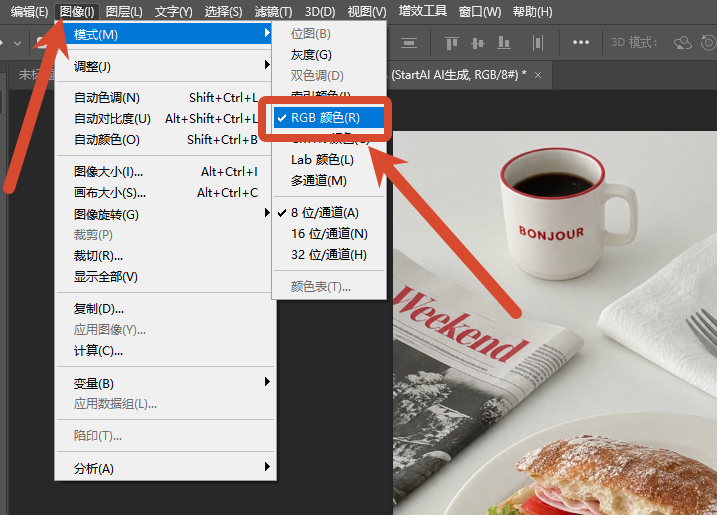Switch mode to 多通道(M)
The image size is (717, 515).
pos(329,181)
